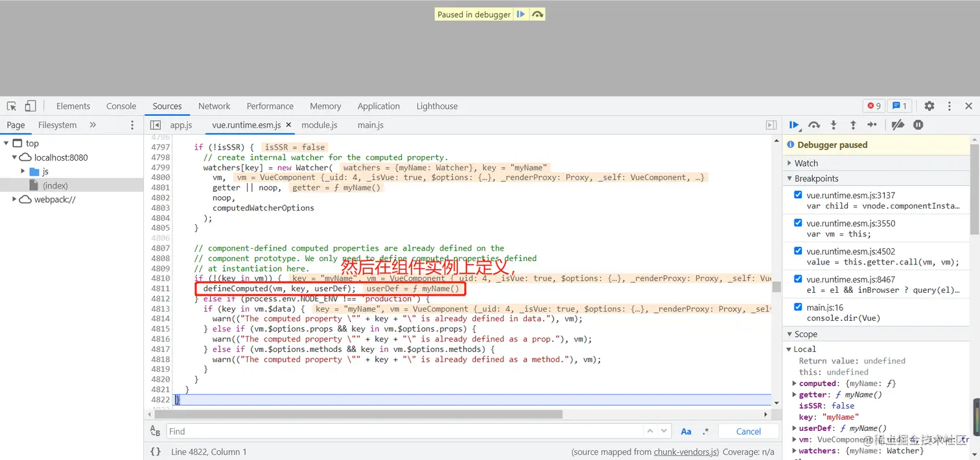
Task: Deactivate all breakpoints icon
Action: 898,125
